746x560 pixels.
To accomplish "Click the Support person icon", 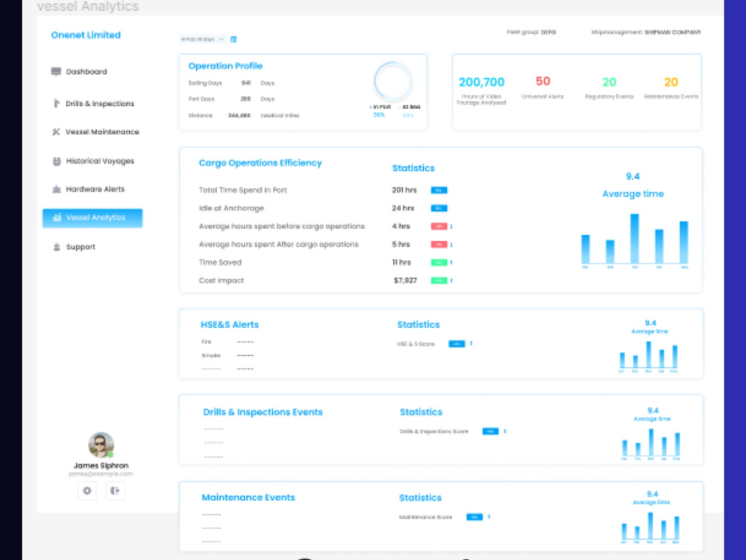I will pyautogui.click(x=57, y=247).
